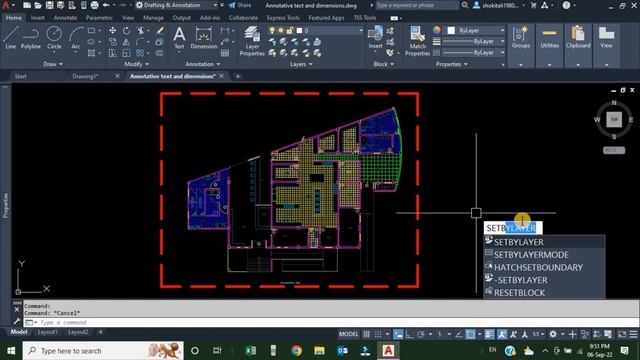Expand the Annotation panel

(x=203, y=64)
